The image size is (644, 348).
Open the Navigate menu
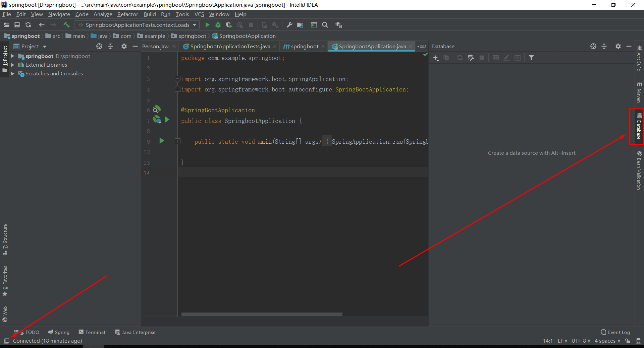pyautogui.click(x=59, y=14)
